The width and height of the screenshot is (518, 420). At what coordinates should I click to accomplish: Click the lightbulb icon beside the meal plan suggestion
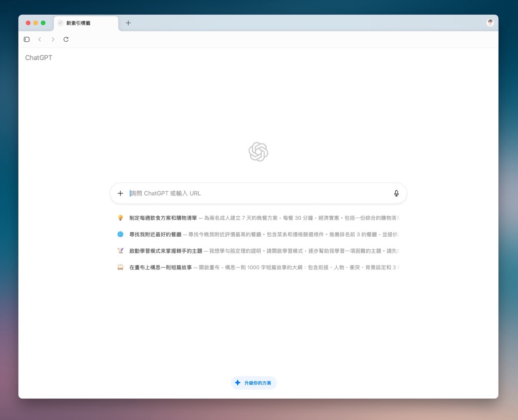coord(120,218)
